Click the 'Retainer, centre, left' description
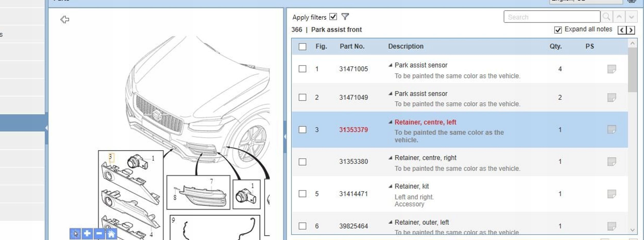This screenshot has height=240, width=644. click(425, 122)
